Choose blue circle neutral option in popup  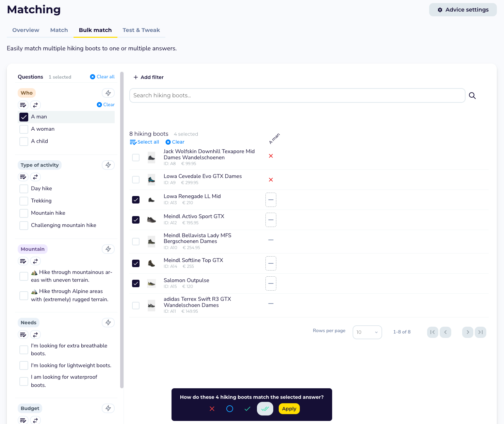230,409
